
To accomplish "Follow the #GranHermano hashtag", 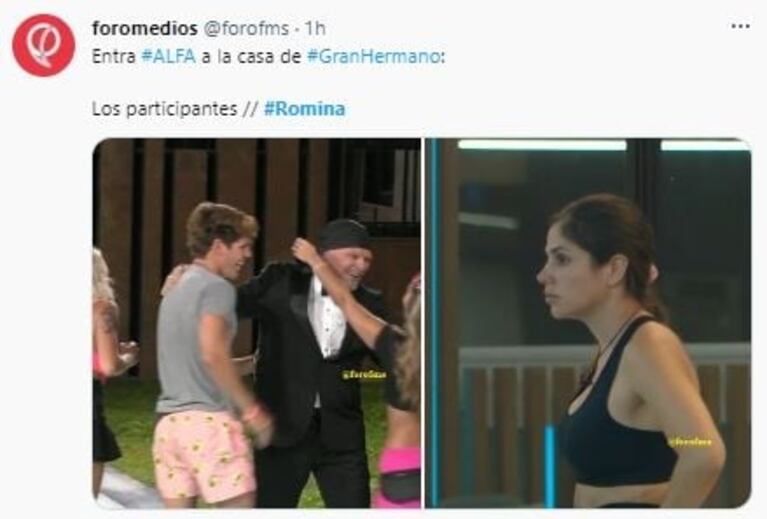I will (373, 57).
